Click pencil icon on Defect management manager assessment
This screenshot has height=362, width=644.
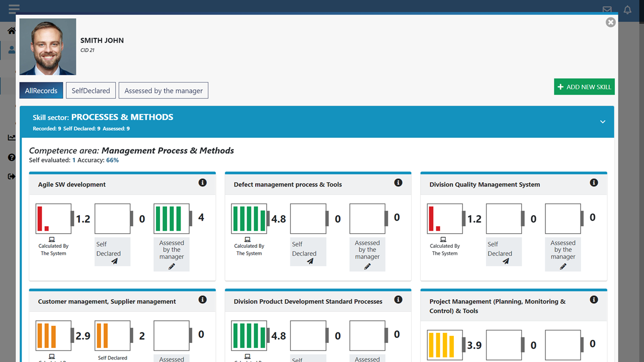pos(367,266)
